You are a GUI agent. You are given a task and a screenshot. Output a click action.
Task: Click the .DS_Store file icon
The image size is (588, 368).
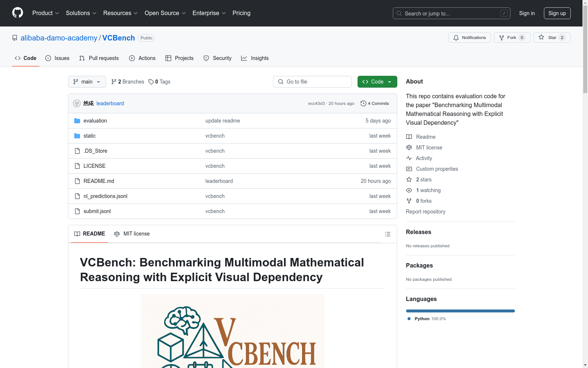coord(77,151)
